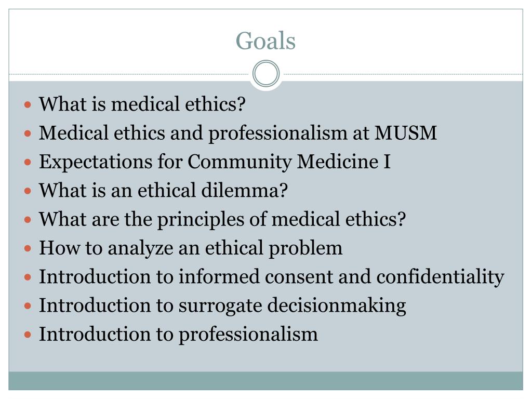This screenshot has height=399, width=532.
Task: Click the circle ornament below the title
Action: pos(266,74)
